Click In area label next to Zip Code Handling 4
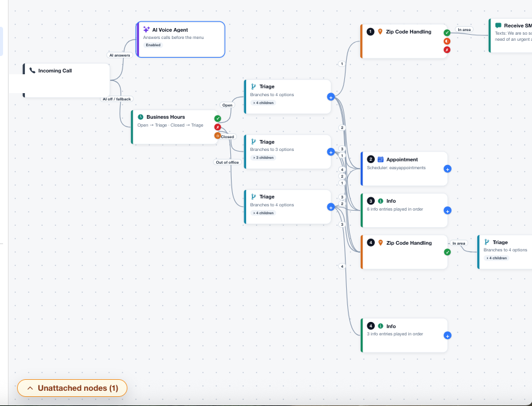 point(459,243)
